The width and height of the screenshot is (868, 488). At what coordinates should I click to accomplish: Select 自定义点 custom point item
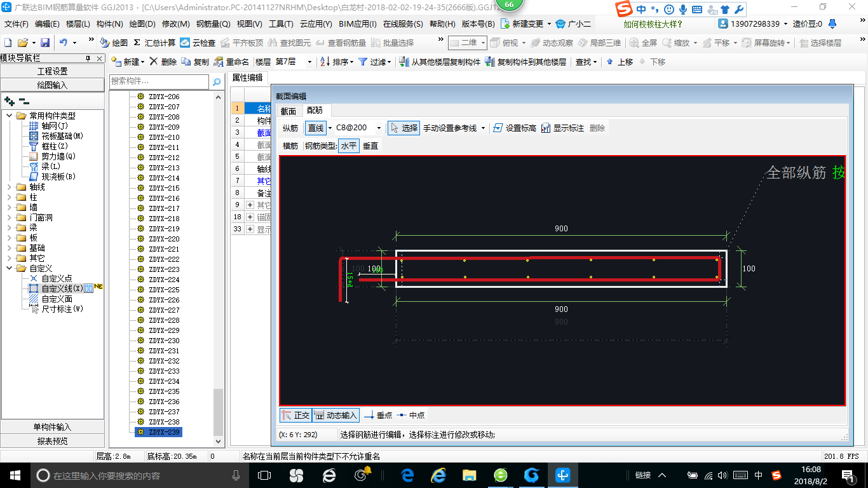click(x=51, y=278)
